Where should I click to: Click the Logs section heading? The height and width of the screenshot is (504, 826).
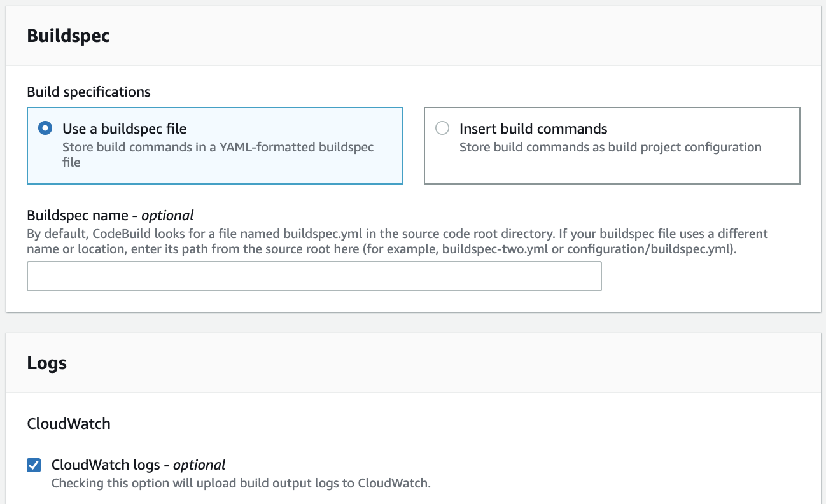point(46,363)
